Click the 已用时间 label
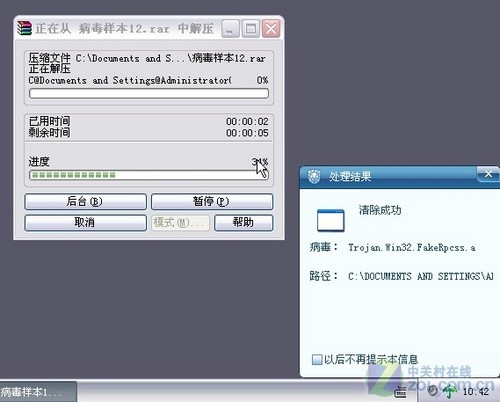 pos(49,121)
